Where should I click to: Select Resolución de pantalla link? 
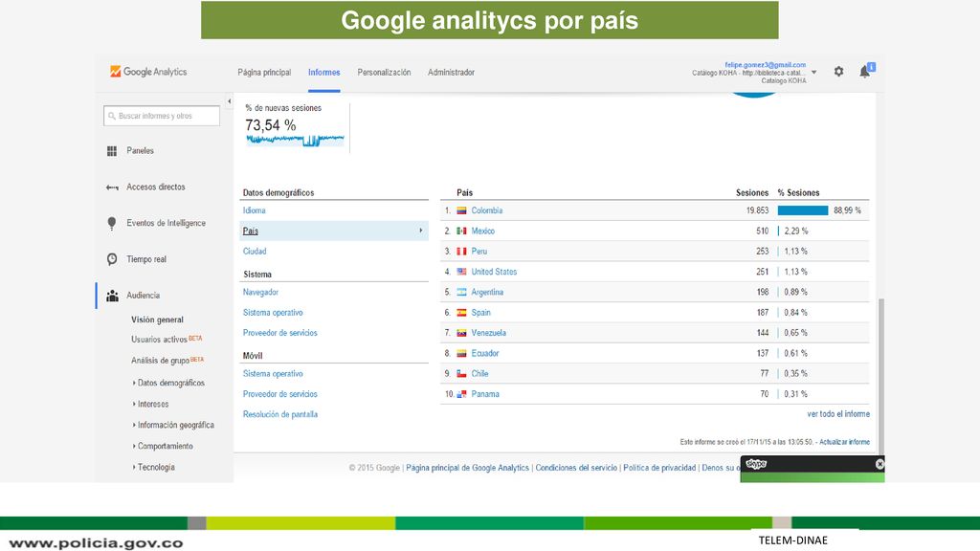[x=280, y=414]
